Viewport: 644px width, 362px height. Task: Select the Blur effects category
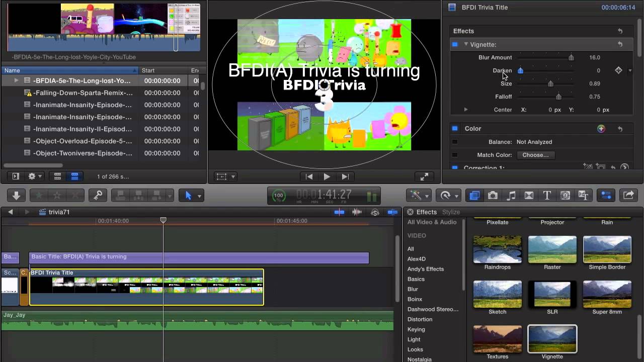click(413, 289)
